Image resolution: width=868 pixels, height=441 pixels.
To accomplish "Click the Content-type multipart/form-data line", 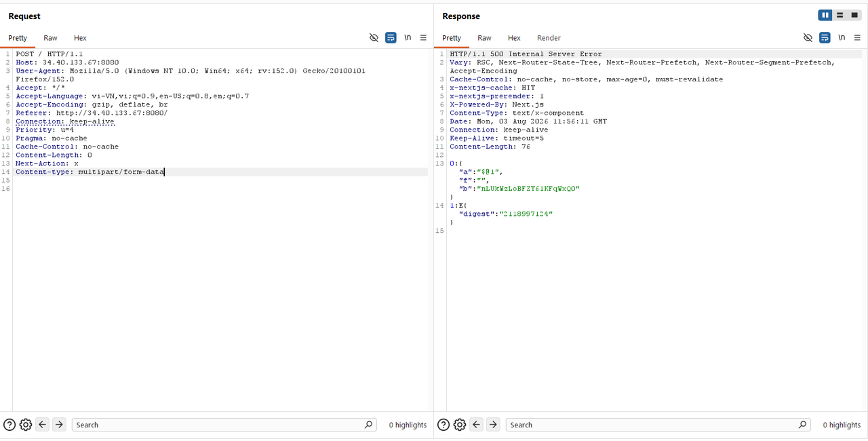I will tap(90, 172).
